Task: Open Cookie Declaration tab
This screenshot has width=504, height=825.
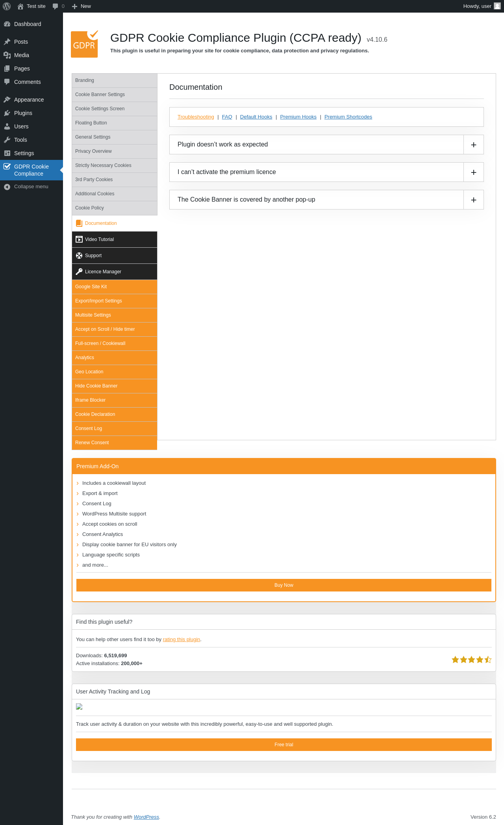Action: click(x=115, y=414)
